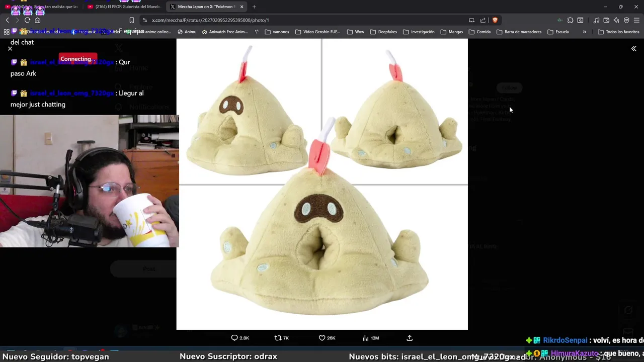Open the Brave Shields lion icon
The image size is (644, 362).
pos(495,20)
